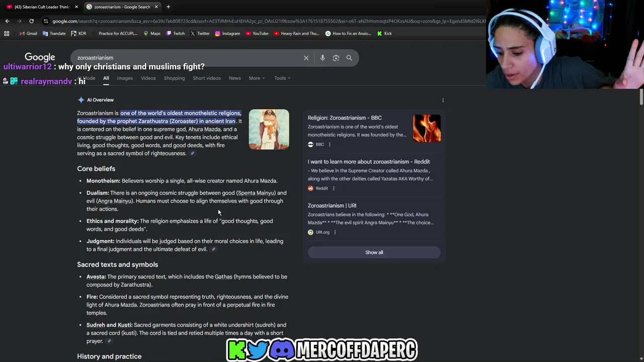The width and height of the screenshot is (644, 362).
Task: Click Show all sources button
Action: (x=374, y=252)
